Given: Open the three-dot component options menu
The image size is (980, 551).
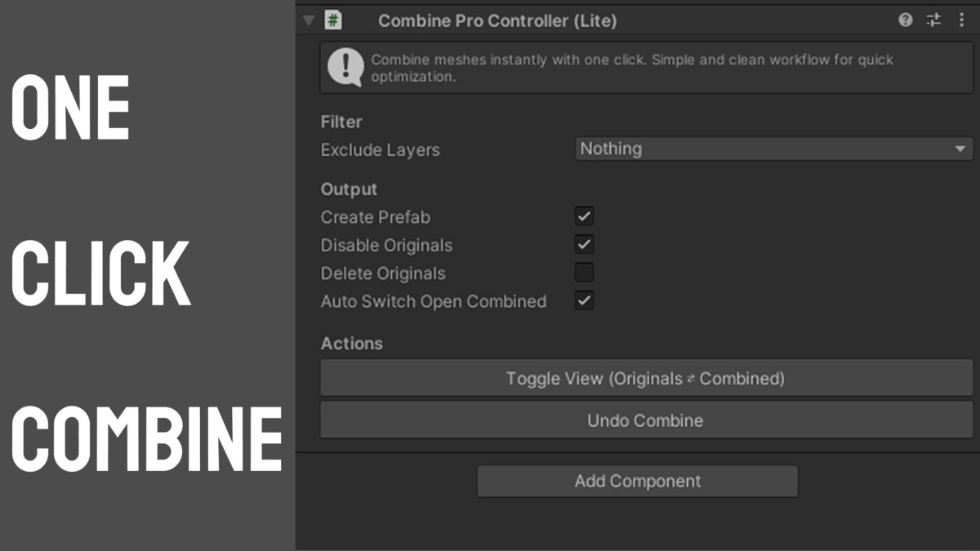Looking at the screenshot, I should coord(961,20).
